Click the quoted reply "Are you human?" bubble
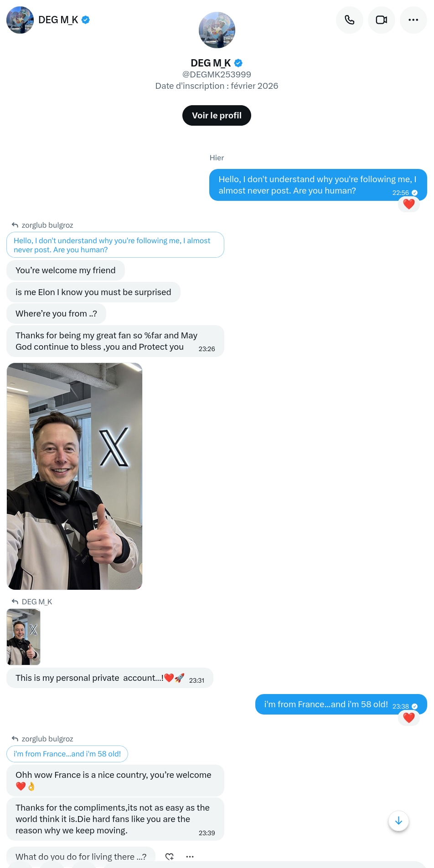 tap(115, 245)
